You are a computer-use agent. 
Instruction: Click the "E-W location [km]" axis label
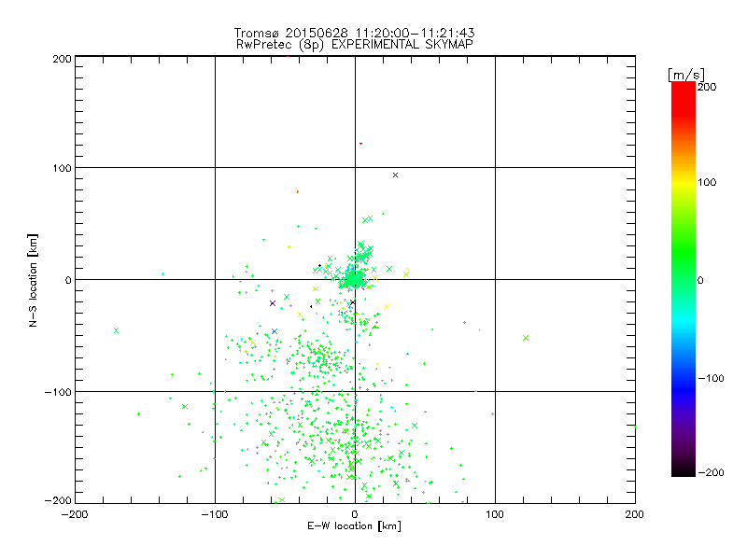click(354, 526)
